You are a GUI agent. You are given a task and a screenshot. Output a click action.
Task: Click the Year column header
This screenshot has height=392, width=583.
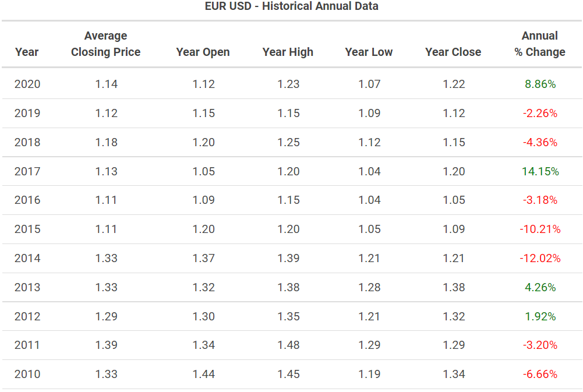coord(27,52)
